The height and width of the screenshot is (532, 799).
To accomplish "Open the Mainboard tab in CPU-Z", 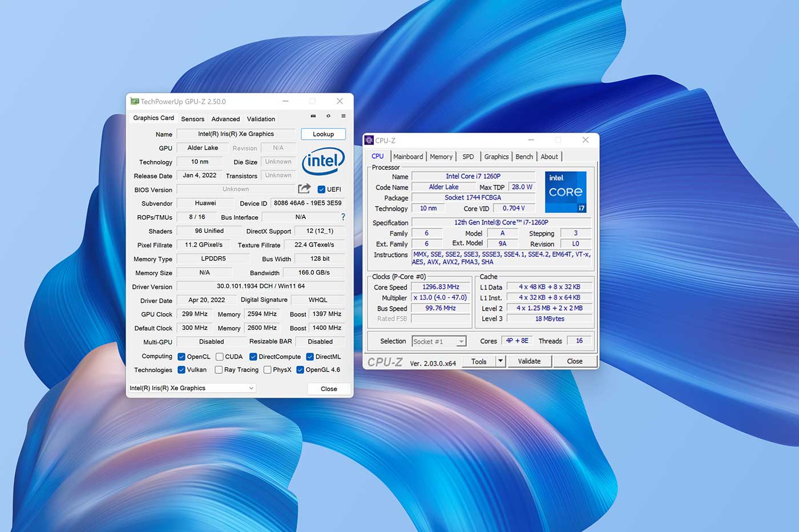I will pyautogui.click(x=408, y=156).
